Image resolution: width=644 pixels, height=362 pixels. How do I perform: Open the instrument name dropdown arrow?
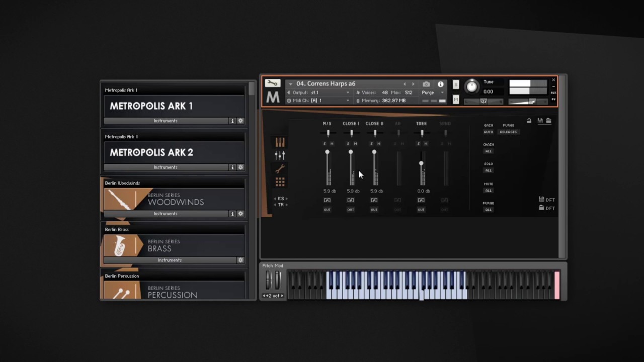pos(290,84)
